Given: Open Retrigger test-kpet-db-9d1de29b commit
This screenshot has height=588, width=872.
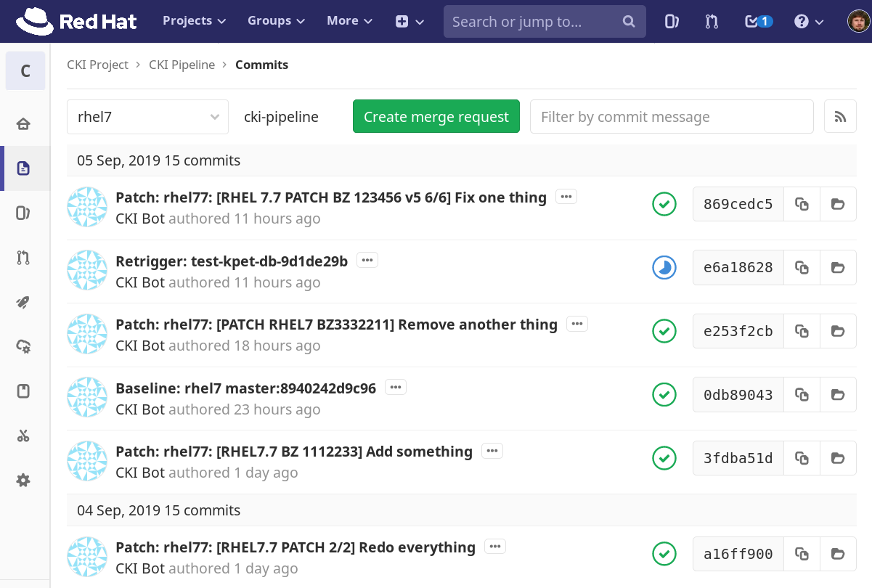Looking at the screenshot, I should tap(232, 261).
